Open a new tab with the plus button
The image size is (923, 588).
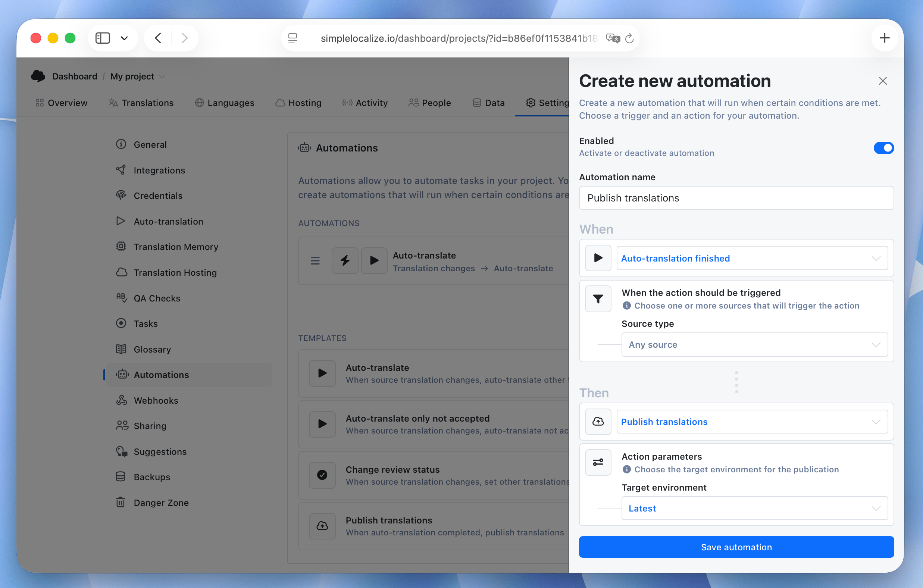click(884, 38)
